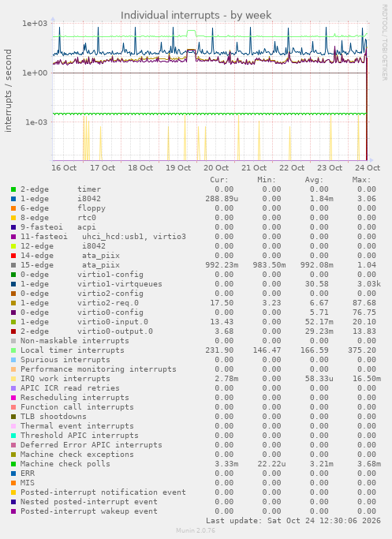The width and height of the screenshot is (392, 539).
Task: Click the blue swatch beside ERR
Action: coord(13,473)
